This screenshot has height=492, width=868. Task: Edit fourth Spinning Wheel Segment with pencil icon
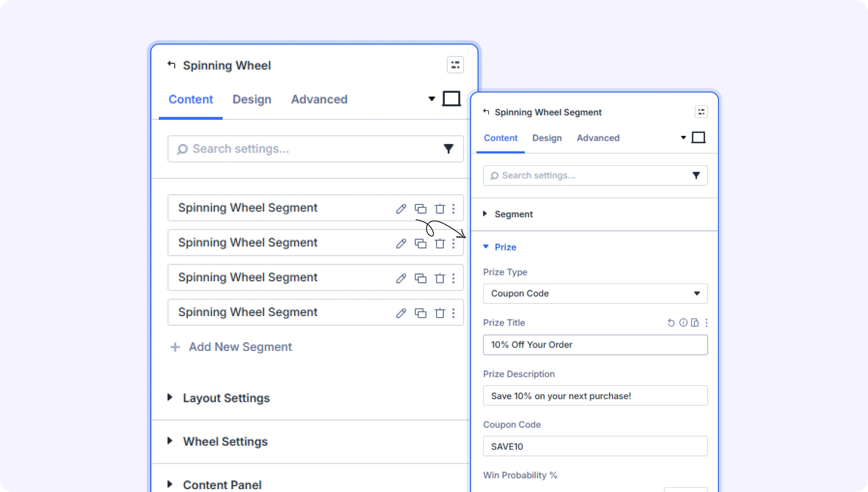pyautogui.click(x=401, y=313)
